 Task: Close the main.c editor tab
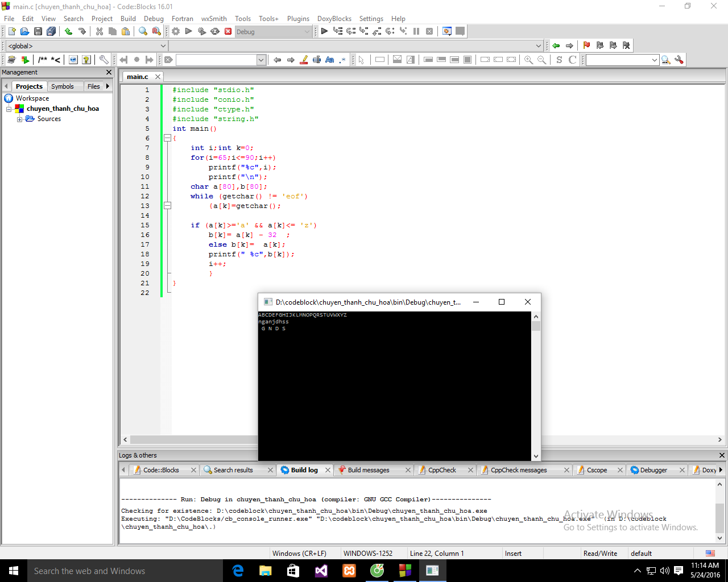(x=158, y=77)
